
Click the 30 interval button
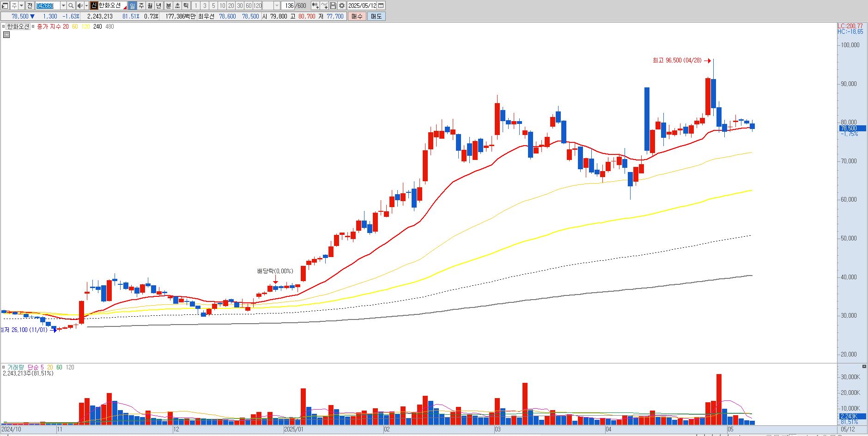[x=240, y=6]
